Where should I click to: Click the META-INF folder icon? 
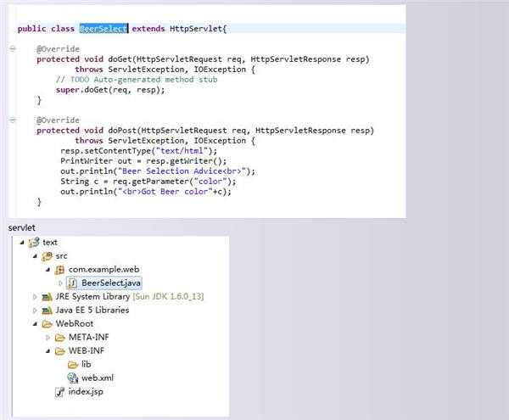(60, 338)
